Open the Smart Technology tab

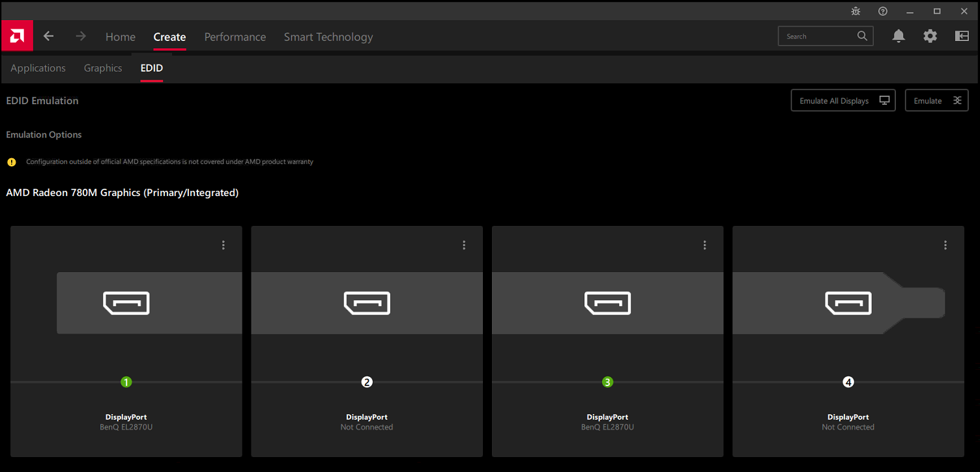click(x=328, y=37)
